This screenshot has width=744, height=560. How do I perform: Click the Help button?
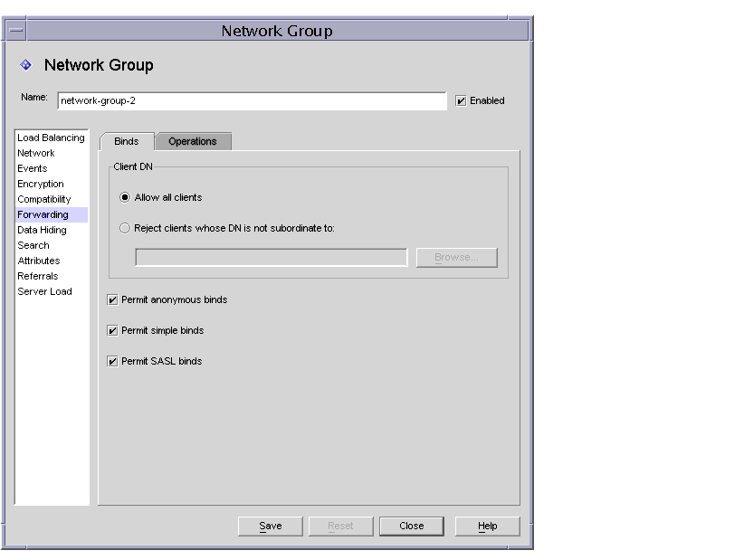486,526
